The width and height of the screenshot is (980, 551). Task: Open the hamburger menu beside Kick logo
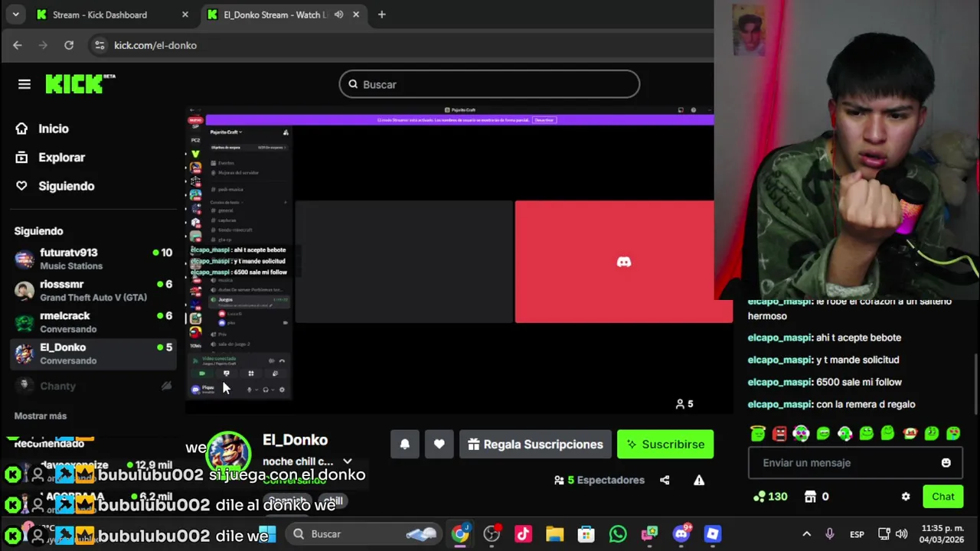click(x=24, y=84)
